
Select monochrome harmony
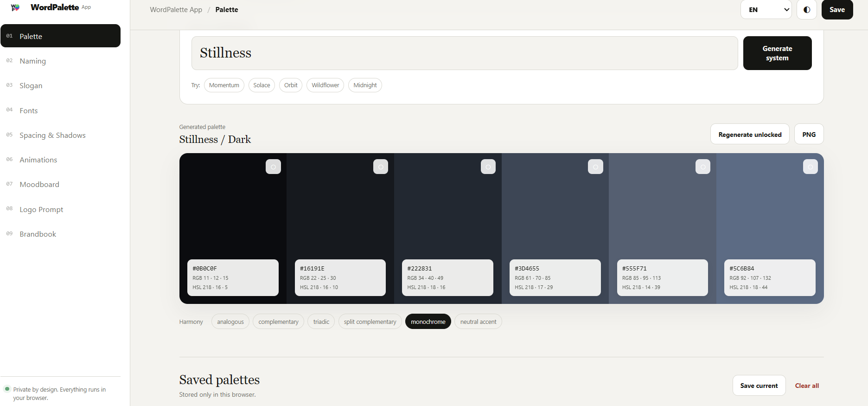click(x=428, y=322)
